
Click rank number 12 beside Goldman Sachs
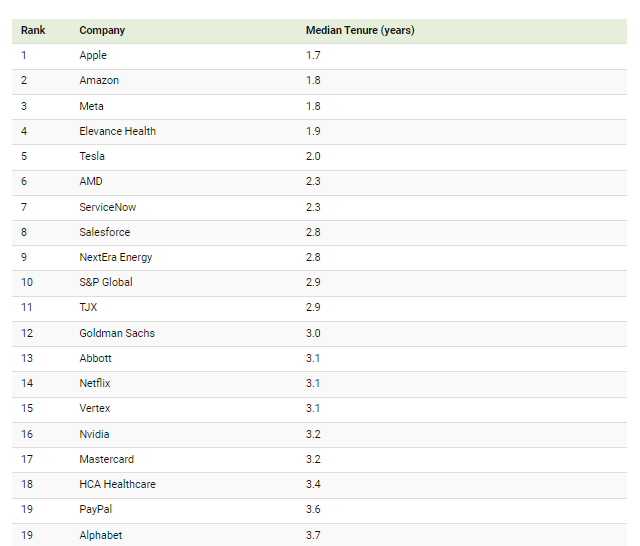(27, 333)
